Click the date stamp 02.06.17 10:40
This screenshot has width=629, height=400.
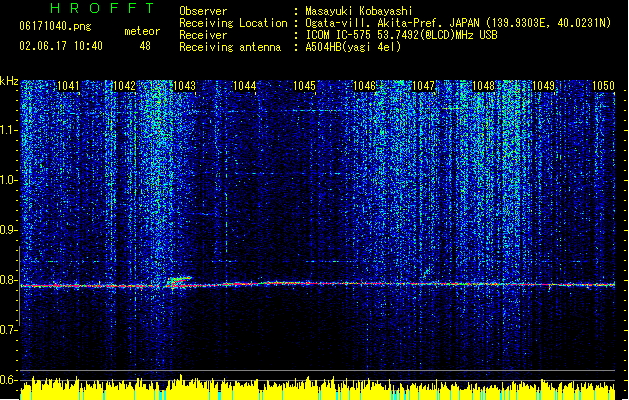[x=61, y=46]
